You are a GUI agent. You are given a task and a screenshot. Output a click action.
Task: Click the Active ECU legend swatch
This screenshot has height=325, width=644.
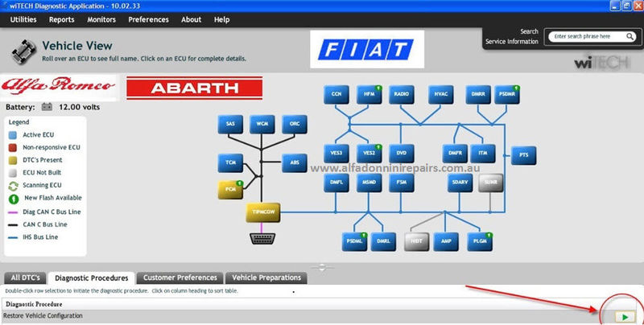point(13,135)
